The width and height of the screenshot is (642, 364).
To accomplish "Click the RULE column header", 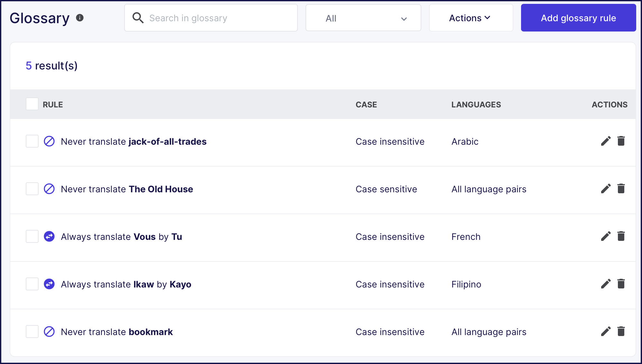I will click(53, 104).
